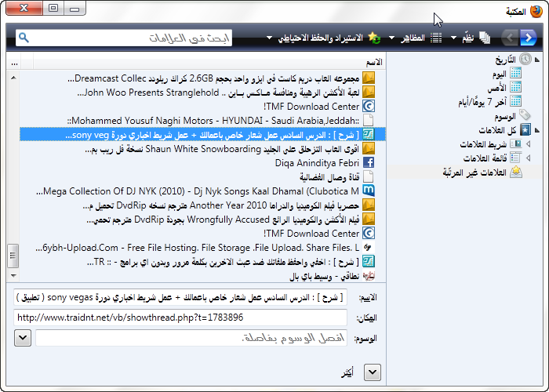549x392 pixels.
Task: Select الأمس (Yesterday) history entry
Action: tap(496, 88)
